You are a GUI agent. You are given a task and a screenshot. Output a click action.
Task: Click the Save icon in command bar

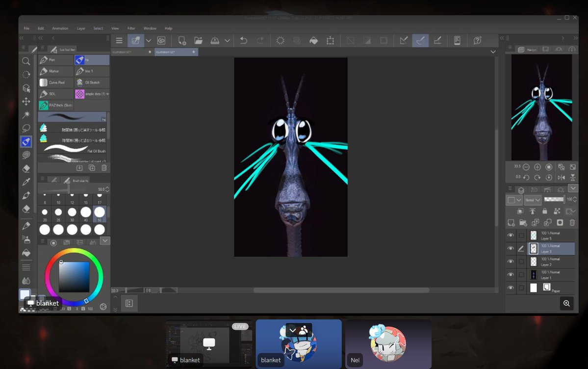tap(214, 41)
